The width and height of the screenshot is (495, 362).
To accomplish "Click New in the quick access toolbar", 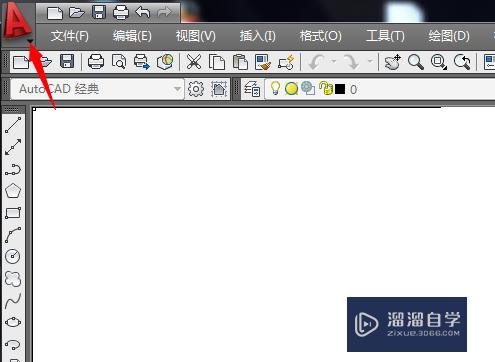I will [55, 13].
